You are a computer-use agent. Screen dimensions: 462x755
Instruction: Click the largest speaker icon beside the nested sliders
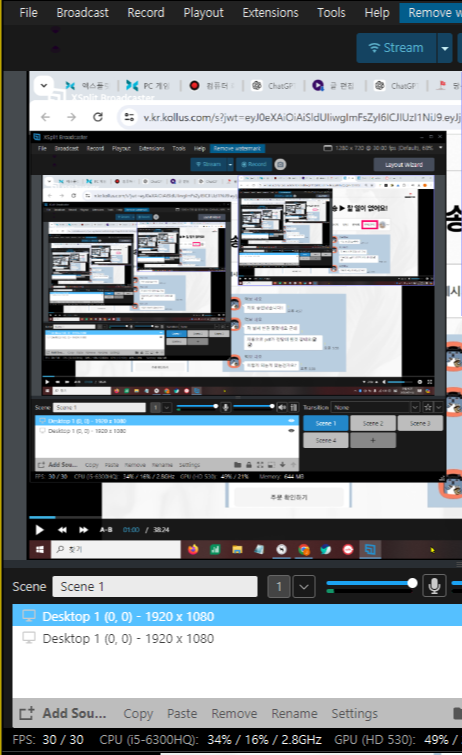coord(282,407)
